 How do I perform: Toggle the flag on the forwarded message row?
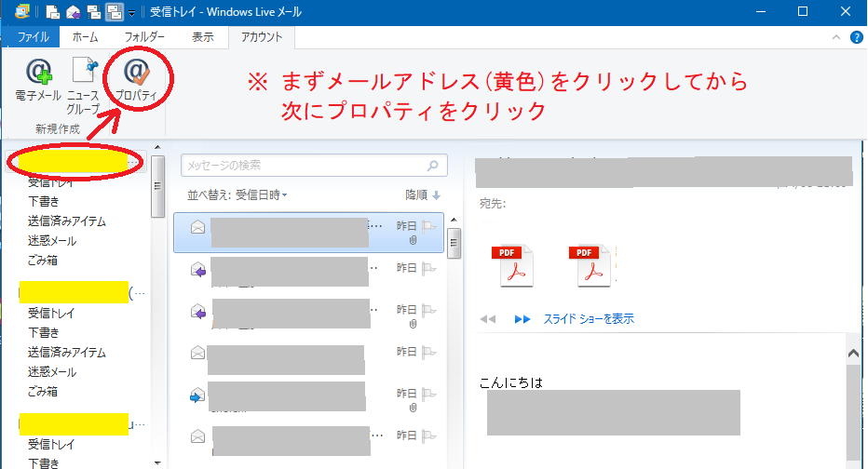point(428,394)
